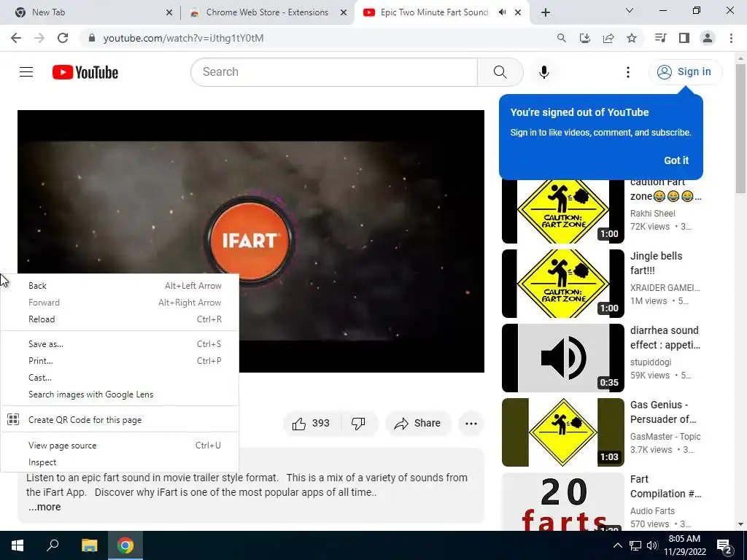Click the IFART video player
The width and height of the screenshot is (747, 560).
point(251,241)
